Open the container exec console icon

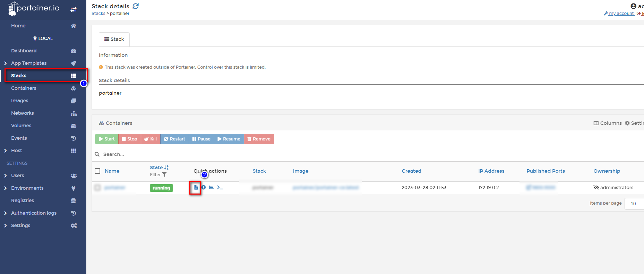point(220,187)
